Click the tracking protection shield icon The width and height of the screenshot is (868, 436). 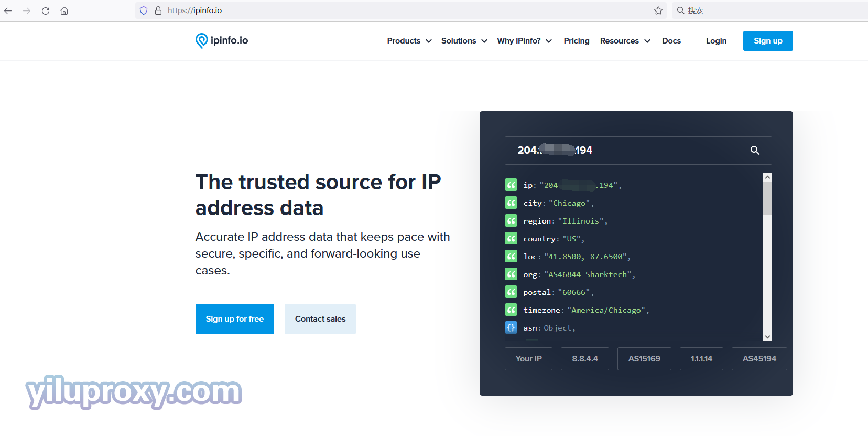(x=144, y=10)
